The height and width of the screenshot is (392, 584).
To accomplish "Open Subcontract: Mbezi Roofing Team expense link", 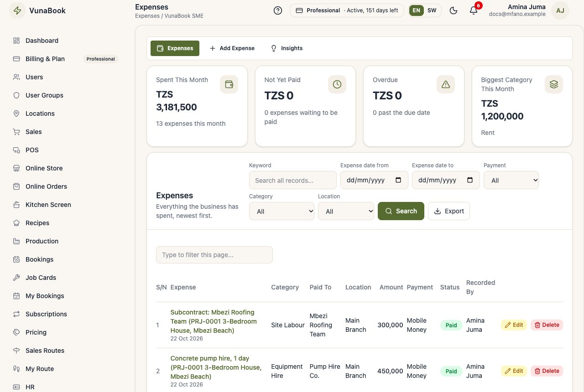I will [x=214, y=321].
